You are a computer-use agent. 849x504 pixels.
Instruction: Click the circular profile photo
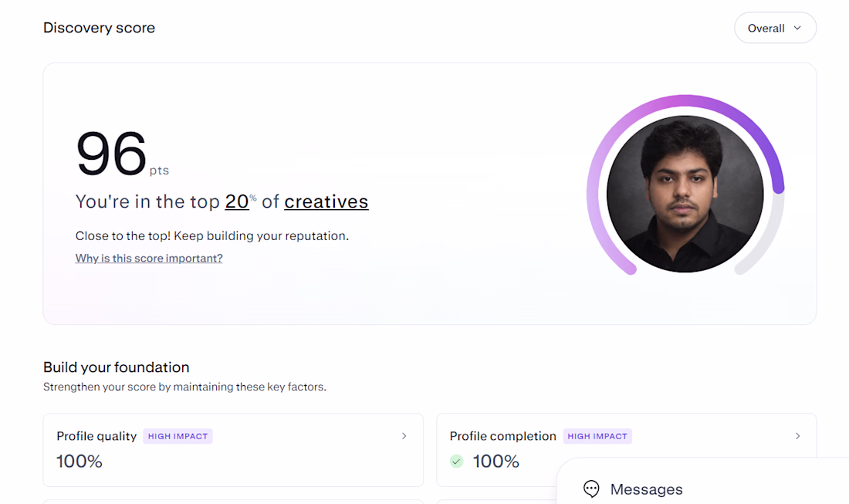click(685, 194)
